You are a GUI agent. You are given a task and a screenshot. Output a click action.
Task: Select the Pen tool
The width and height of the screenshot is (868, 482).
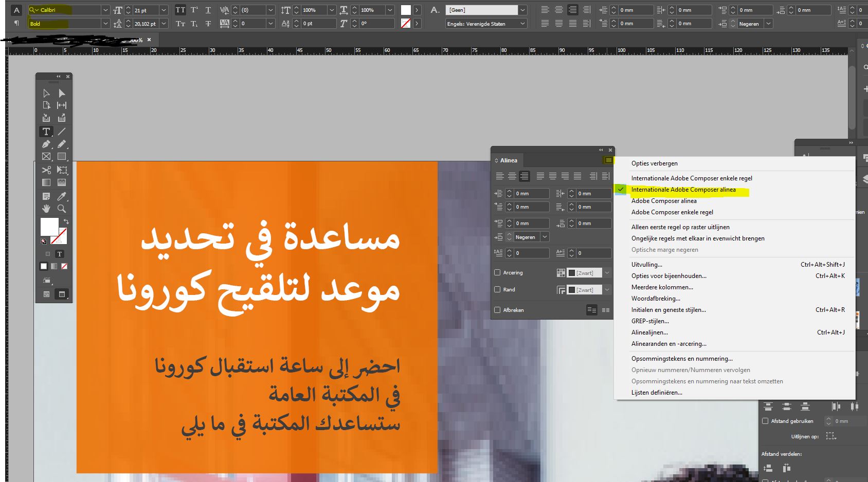46,144
